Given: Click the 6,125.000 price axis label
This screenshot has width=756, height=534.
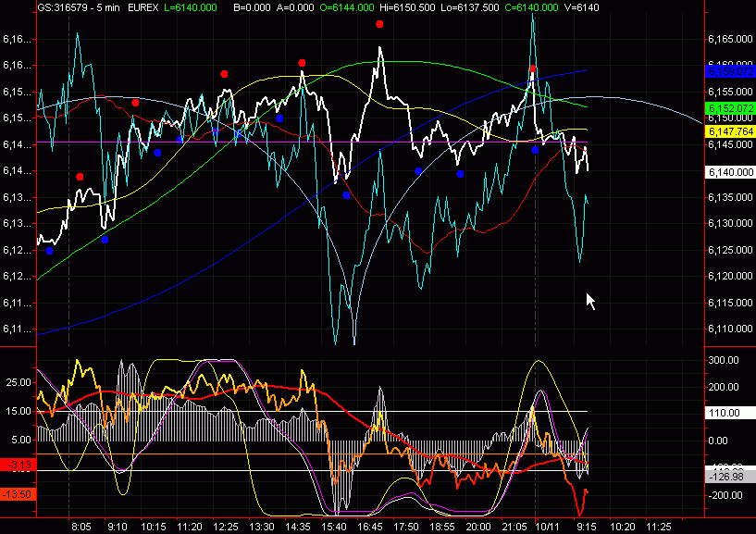Looking at the screenshot, I should tap(730, 250).
